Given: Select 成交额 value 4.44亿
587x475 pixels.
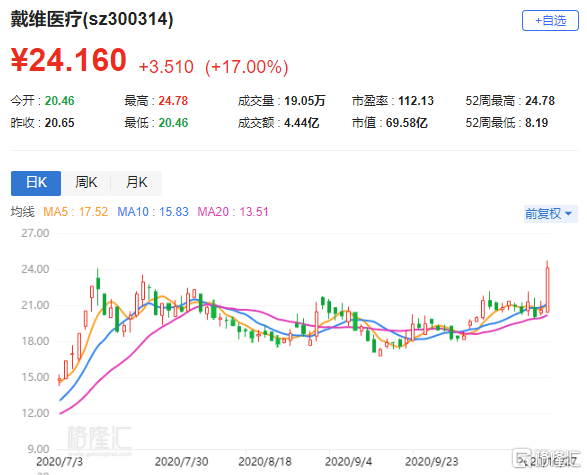Looking at the screenshot, I should 302,123.
